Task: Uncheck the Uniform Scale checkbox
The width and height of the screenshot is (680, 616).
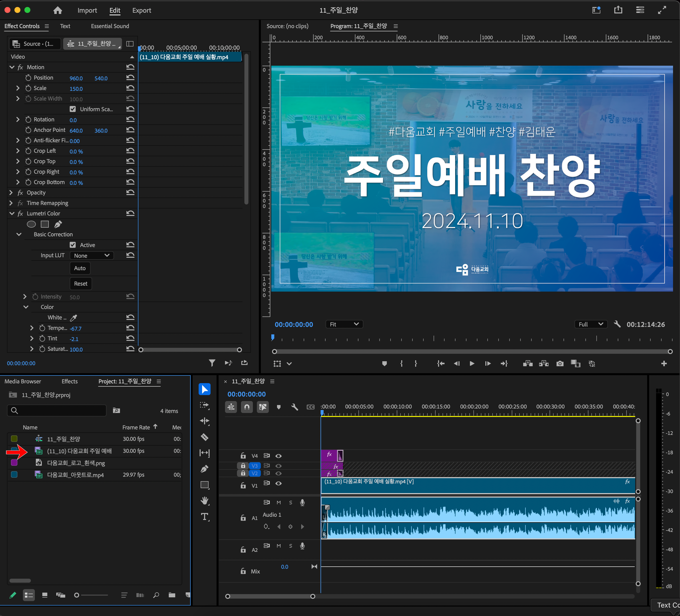Action: click(x=72, y=109)
